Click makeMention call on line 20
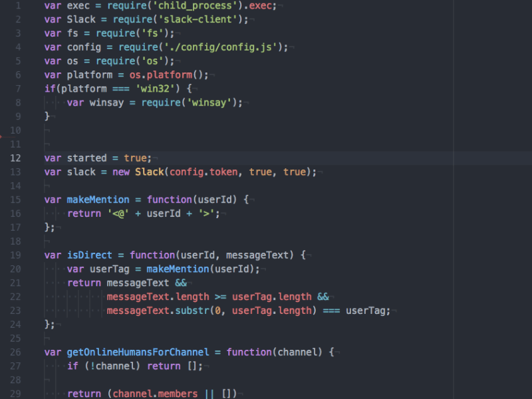This screenshot has width=532, height=399. point(178,269)
